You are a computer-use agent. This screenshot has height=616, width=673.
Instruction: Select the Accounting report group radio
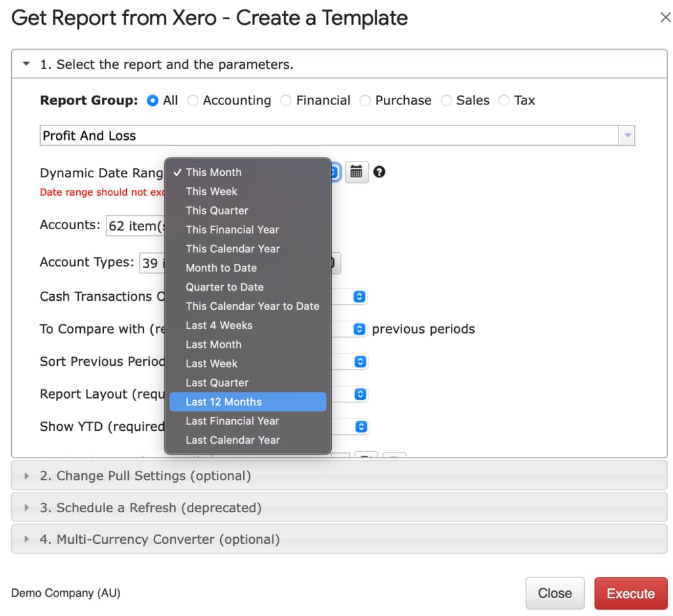(x=193, y=100)
